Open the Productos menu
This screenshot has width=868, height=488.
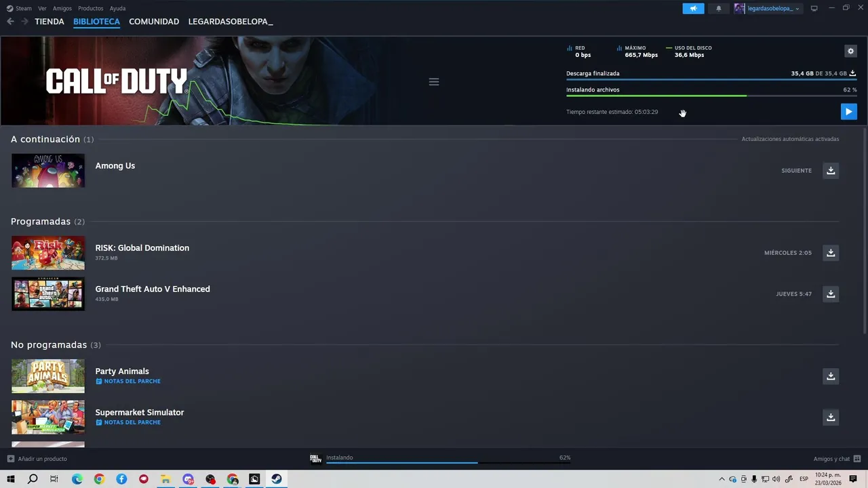coord(91,8)
